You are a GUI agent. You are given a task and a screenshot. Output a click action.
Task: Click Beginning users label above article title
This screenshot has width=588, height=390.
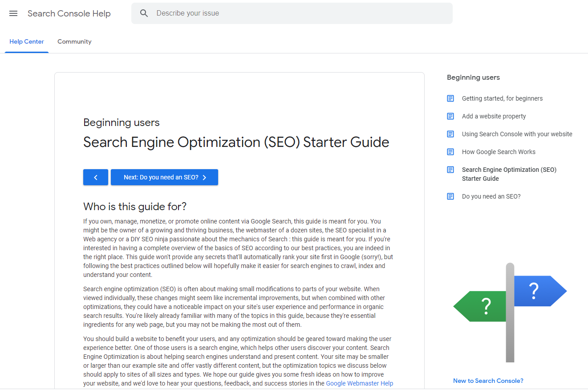click(x=122, y=122)
